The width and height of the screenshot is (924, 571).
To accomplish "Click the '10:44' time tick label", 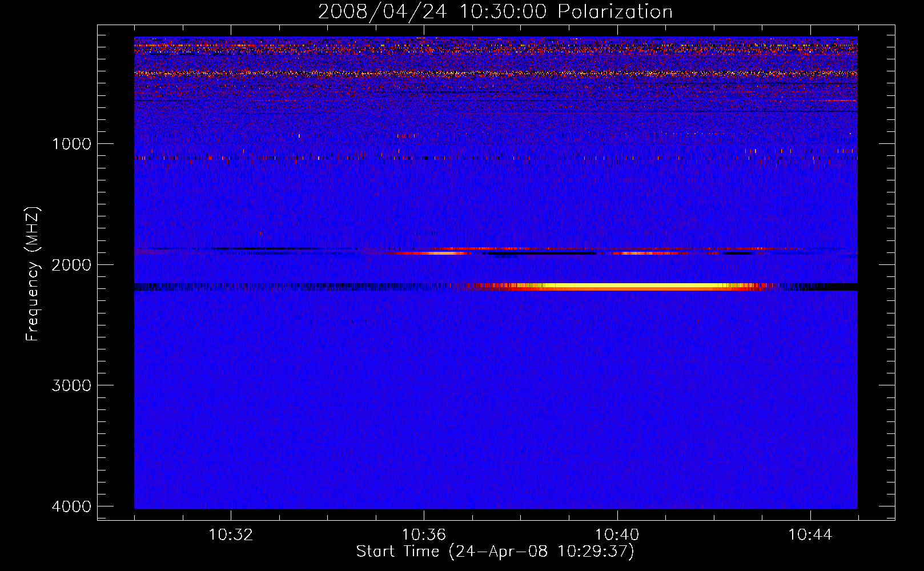I will [x=810, y=535].
